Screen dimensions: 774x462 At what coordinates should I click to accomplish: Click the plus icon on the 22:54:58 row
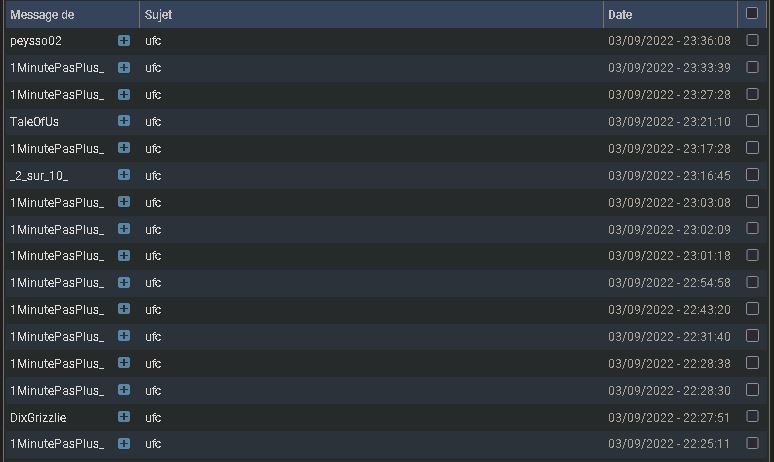click(x=124, y=282)
